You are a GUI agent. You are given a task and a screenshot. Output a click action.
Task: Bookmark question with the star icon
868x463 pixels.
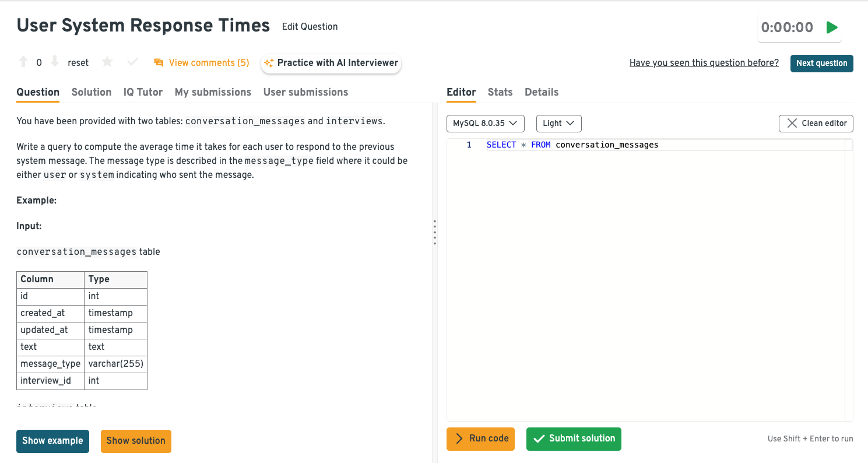107,62
